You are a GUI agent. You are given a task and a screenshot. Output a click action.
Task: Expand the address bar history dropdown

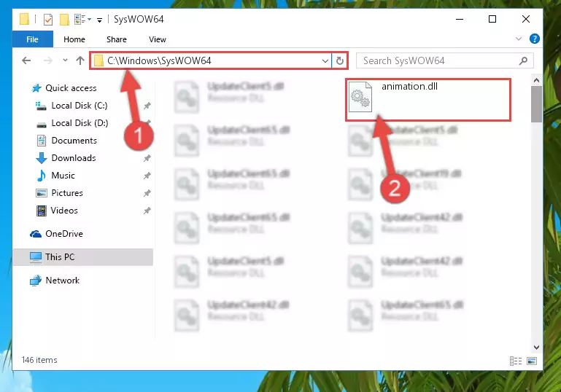325,61
